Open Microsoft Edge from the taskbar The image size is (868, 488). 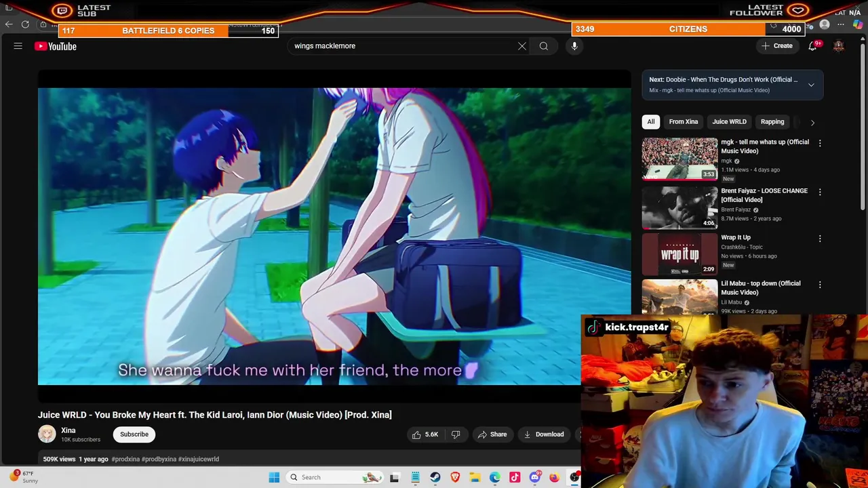pos(495,477)
